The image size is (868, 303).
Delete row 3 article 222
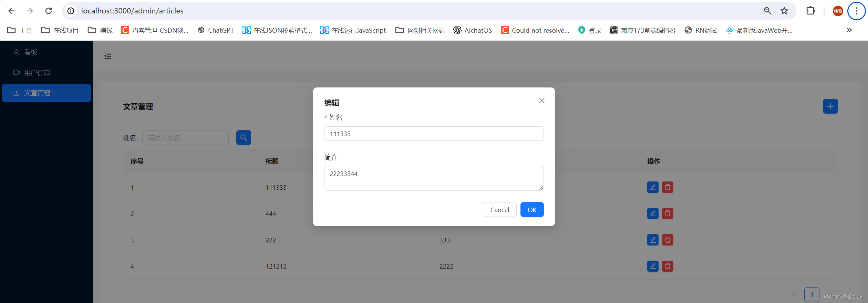pyautogui.click(x=668, y=240)
